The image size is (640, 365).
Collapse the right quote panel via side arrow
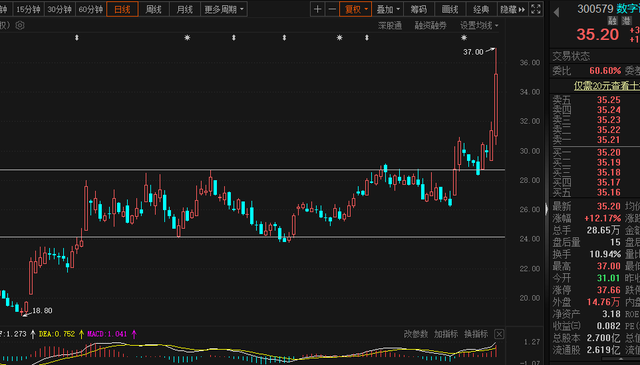tap(547, 209)
